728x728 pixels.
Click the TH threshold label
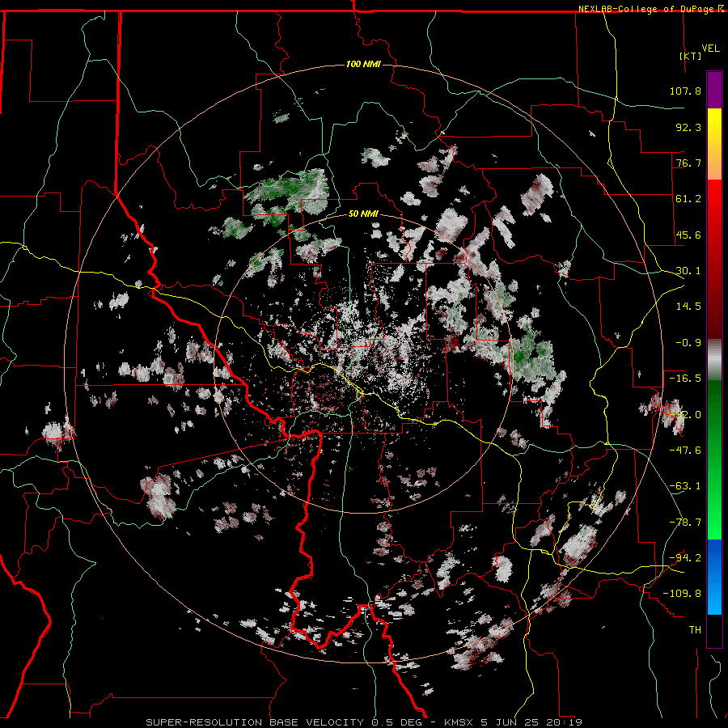point(695,630)
